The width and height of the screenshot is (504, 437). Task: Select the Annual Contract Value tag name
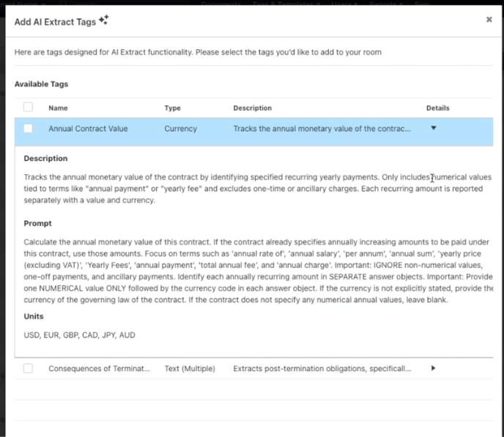click(88, 129)
